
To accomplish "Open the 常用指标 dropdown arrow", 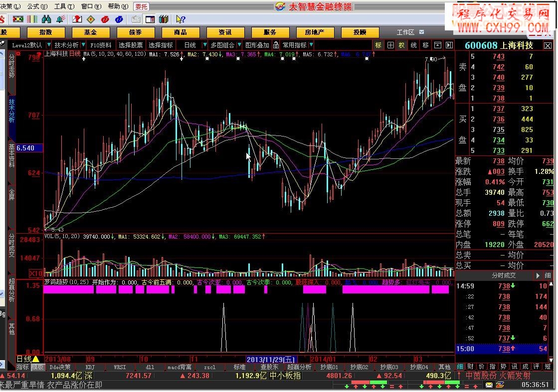I will pyautogui.click(x=312, y=45).
